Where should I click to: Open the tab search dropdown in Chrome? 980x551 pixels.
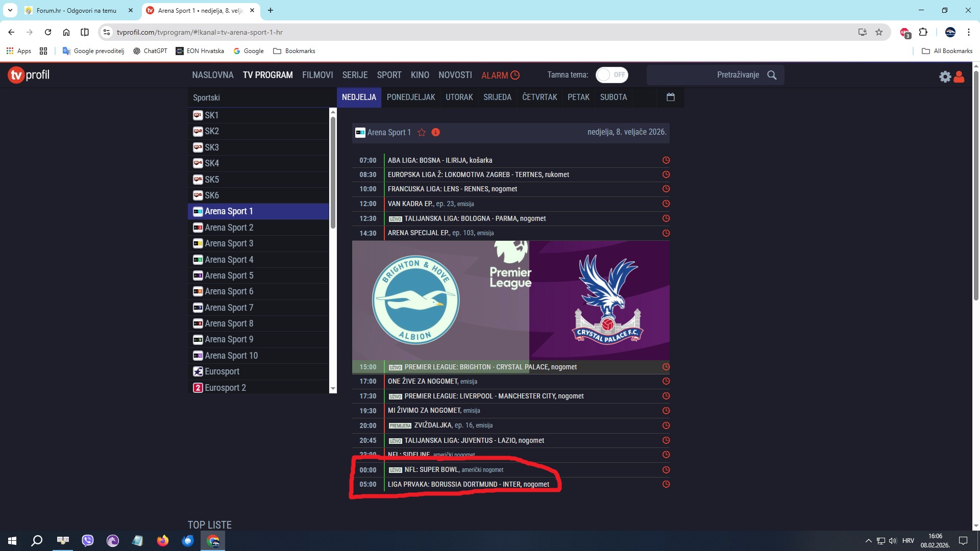click(x=10, y=10)
